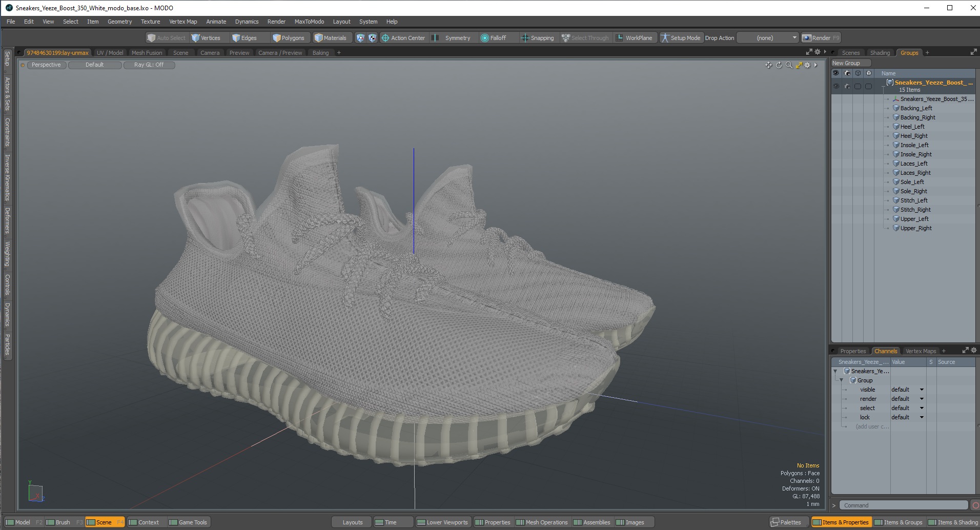The image size is (980, 530).
Task: Select Polygons selection mode
Action: pyautogui.click(x=289, y=38)
